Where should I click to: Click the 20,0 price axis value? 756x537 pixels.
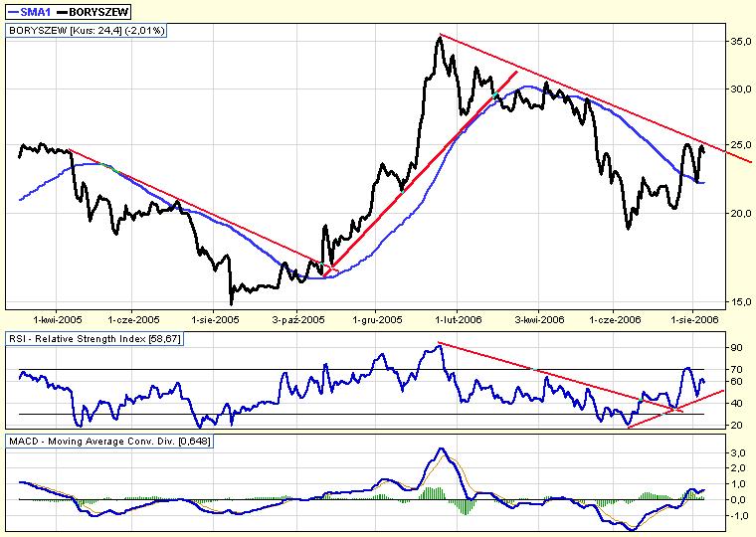pos(739,213)
